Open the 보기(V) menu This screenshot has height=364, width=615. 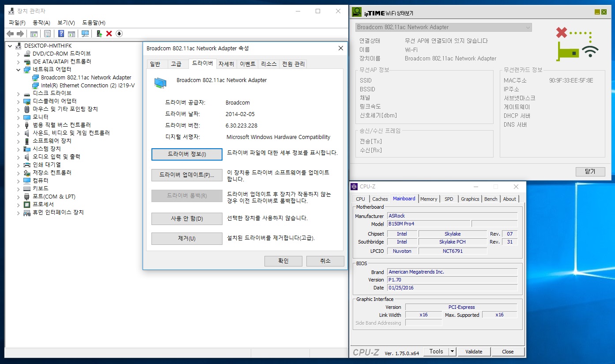[x=66, y=23]
